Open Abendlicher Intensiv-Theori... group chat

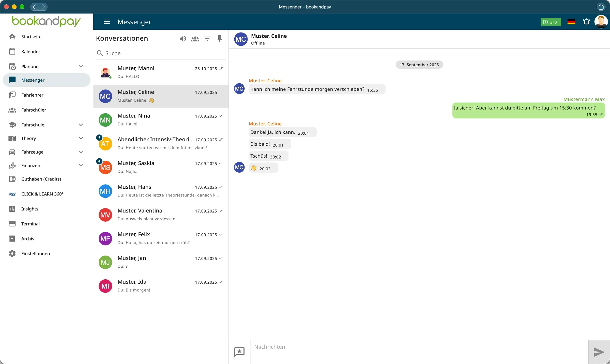(x=161, y=143)
